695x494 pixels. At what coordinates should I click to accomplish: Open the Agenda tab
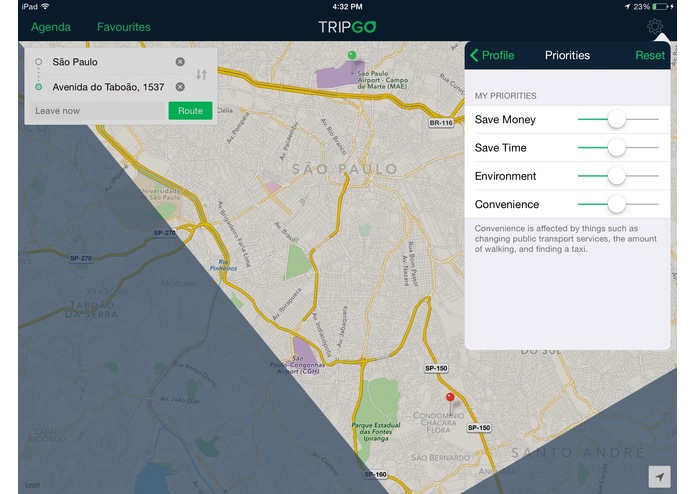tap(51, 27)
